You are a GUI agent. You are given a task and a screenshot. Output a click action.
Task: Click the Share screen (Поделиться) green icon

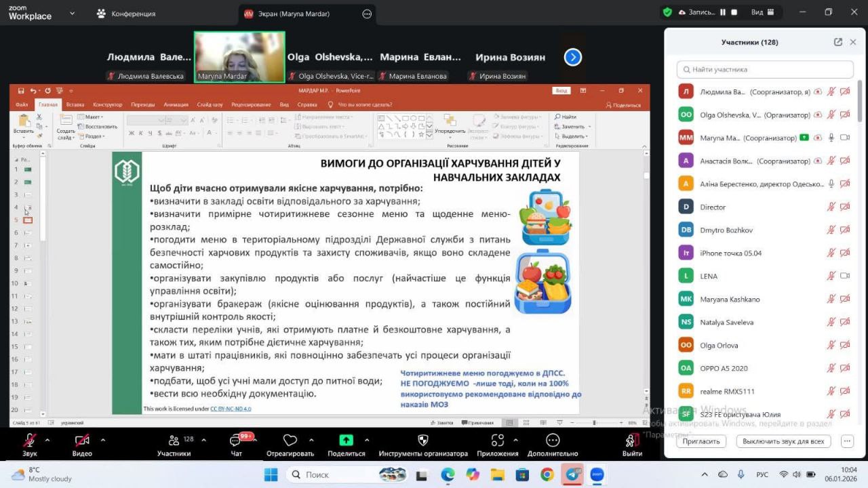pos(346,441)
